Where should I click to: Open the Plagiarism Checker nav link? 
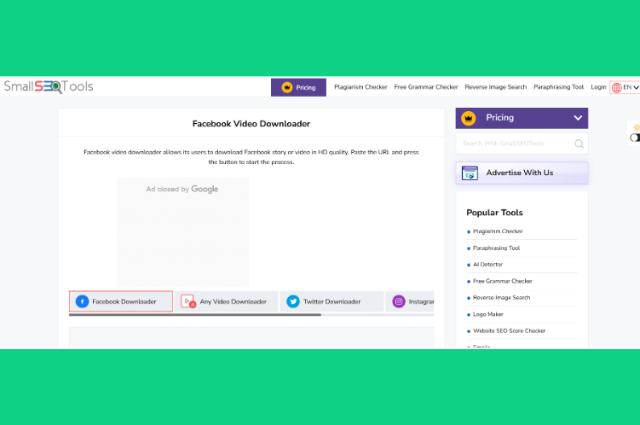(x=360, y=87)
